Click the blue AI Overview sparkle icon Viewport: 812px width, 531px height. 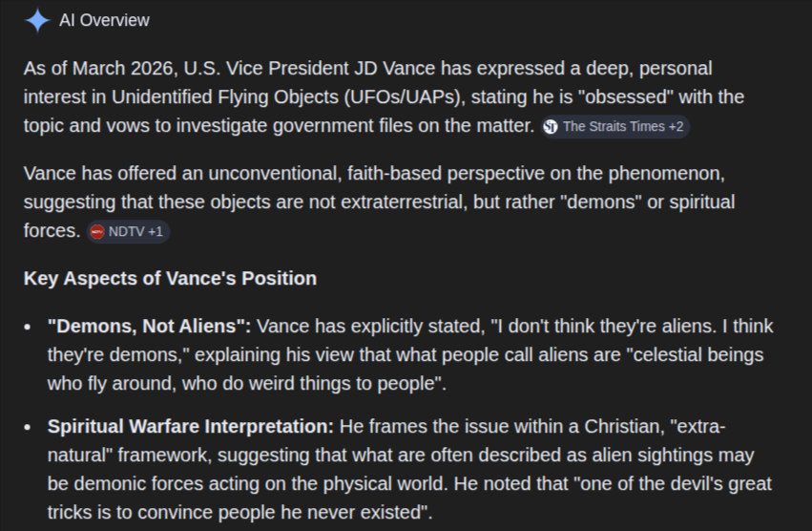click(x=37, y=21)
